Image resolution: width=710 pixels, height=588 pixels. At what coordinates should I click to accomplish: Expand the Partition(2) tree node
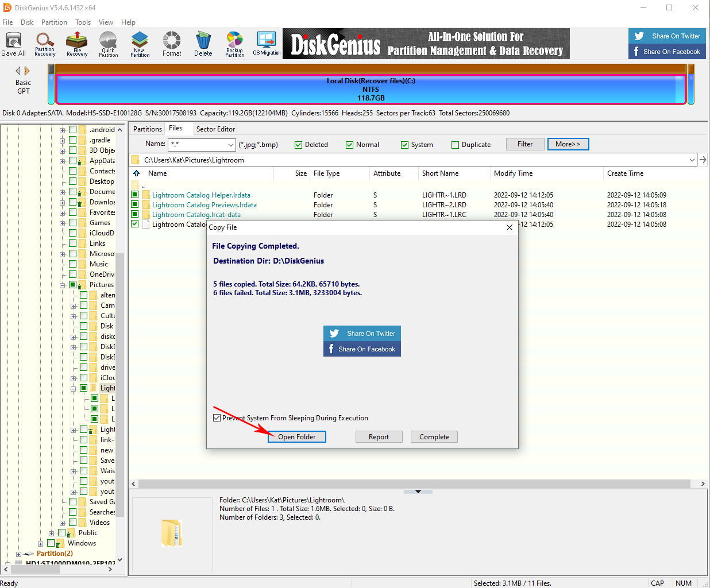click(x=18, y=554)
